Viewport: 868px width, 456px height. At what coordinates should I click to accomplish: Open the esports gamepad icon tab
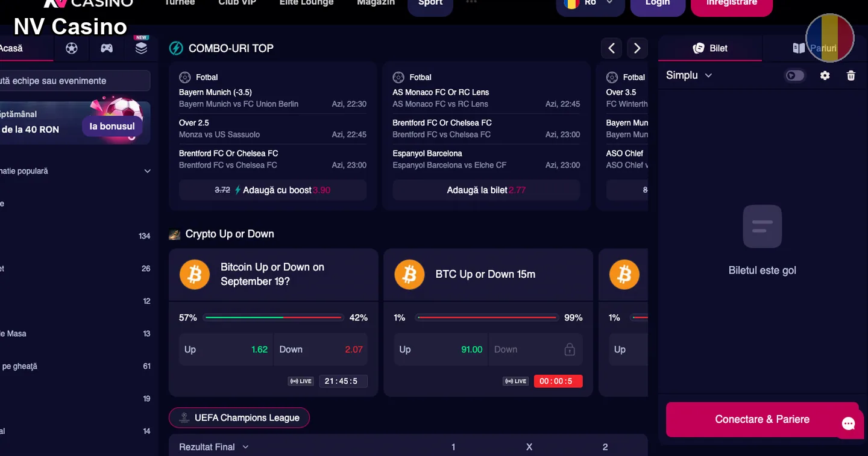point(107,48)
